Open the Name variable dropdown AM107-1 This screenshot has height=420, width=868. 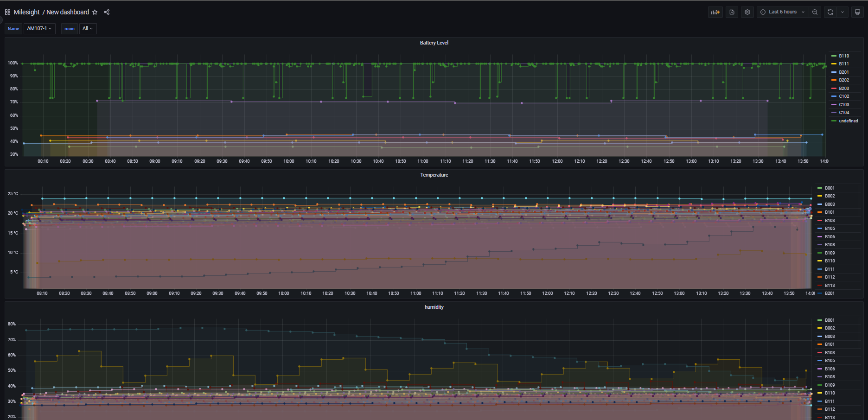coord(39,29)
